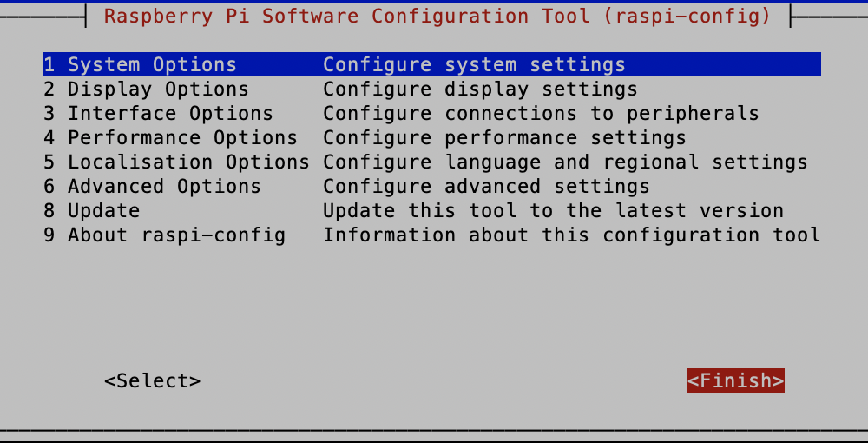Select the System Options menu entry
The image size is (868, 443).
tap(152, 65)
